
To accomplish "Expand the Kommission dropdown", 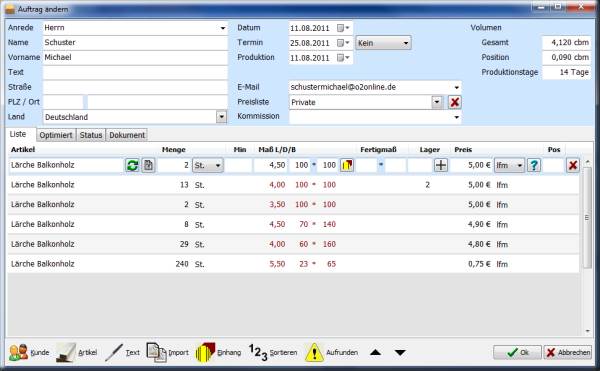I will [x=457, y=117].
